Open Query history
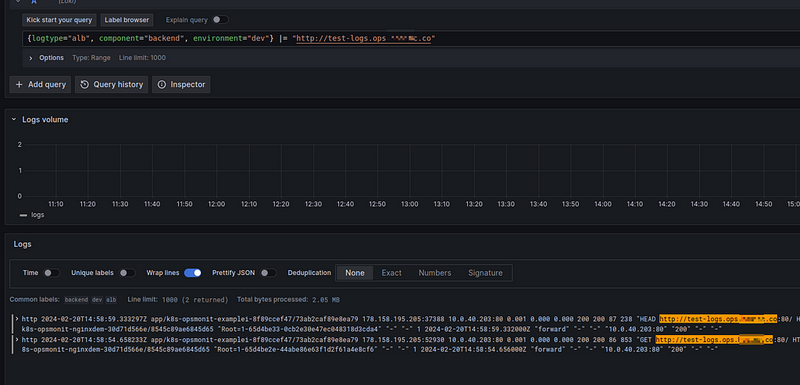The width and height of the screenshot is (800, 385). (x=112, y=85)
